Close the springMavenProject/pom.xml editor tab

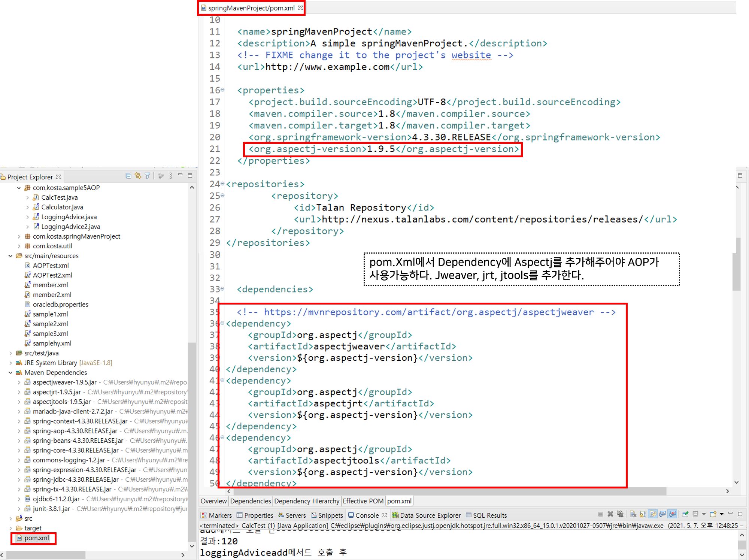300,8
